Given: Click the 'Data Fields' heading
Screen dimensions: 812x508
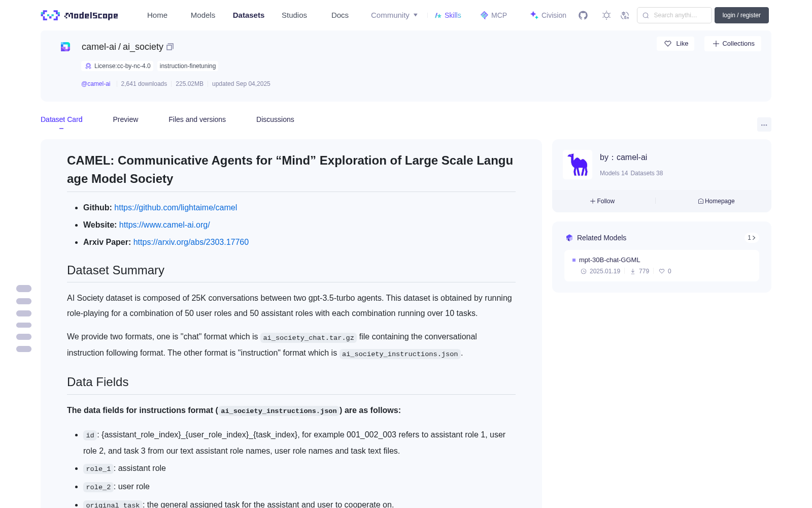Looking at the screenshot, I should click(x=98, y=382).
